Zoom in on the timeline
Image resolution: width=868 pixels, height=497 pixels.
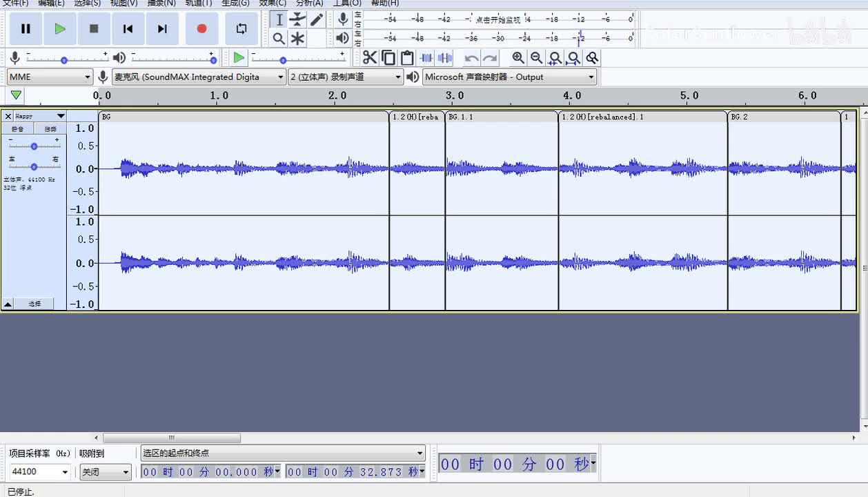(x=518, y=58)
